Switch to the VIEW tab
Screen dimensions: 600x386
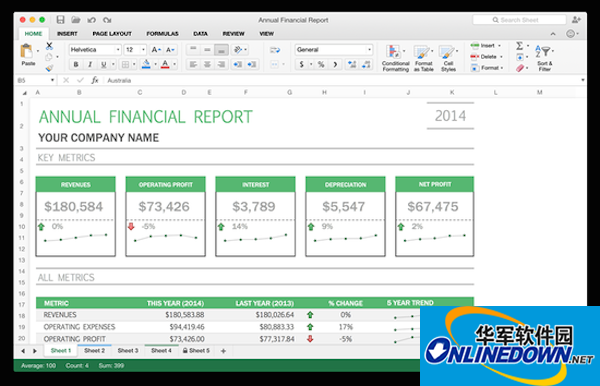pos(266,34)
